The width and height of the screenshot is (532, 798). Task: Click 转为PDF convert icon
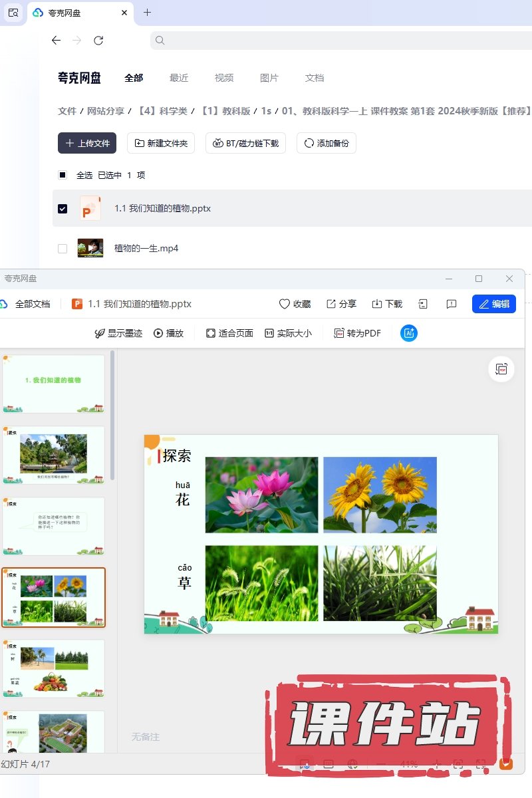pos(339,333)
